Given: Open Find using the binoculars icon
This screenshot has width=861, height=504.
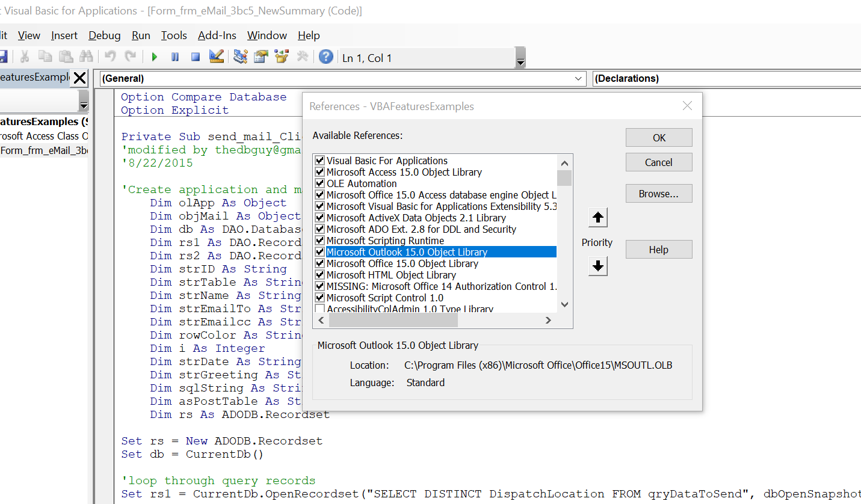Looking at the screenshot, I should (86, 57).
